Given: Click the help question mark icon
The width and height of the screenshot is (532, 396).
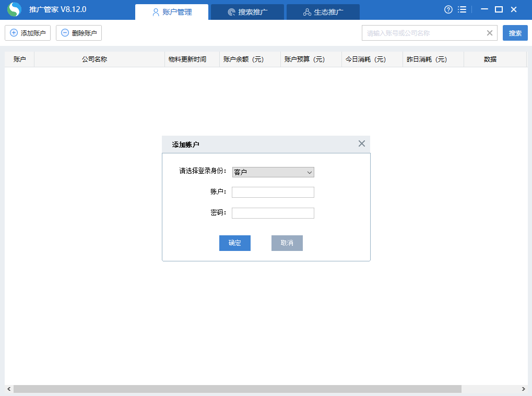Looking at the screenshot, I should coord(448,10).
